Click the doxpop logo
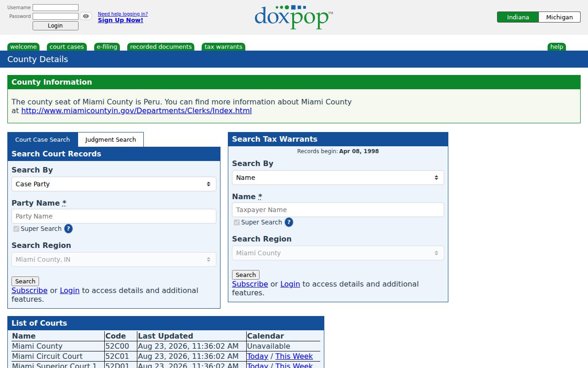Viewport: 588px width, 368px height. (294, 17)
